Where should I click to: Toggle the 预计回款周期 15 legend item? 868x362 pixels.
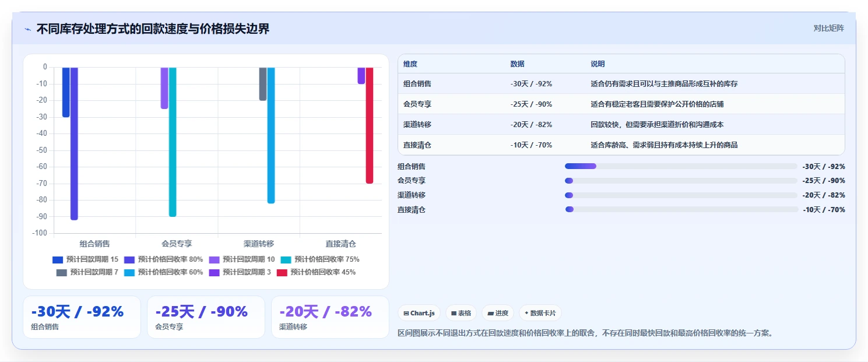(x=85, y=259)
